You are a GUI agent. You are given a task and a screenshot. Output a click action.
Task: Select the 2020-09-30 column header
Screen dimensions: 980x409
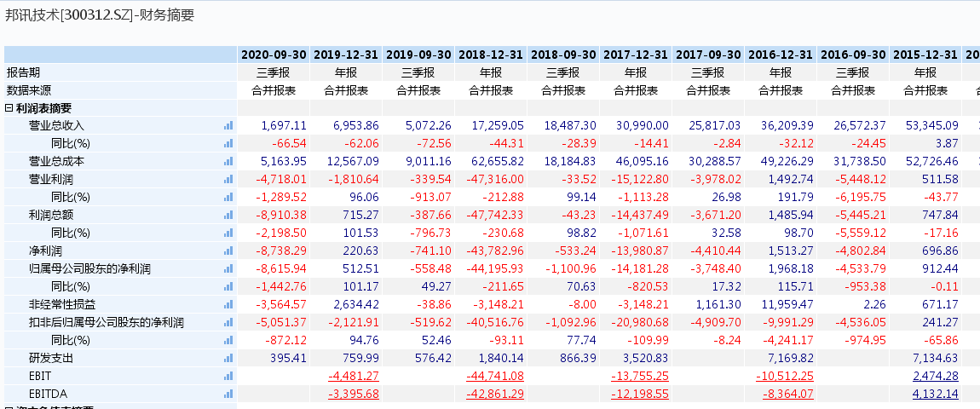point(274,55)
